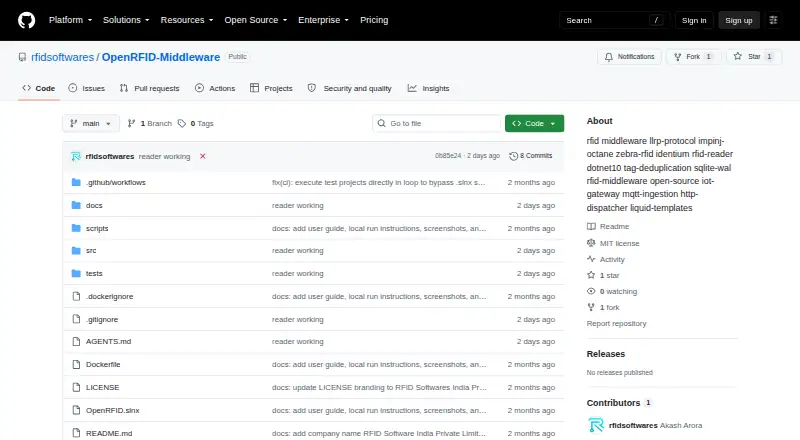Viewport: 800px width, 440px height.
Task: Click the Pricing link
Action: (x=374, y=20)
